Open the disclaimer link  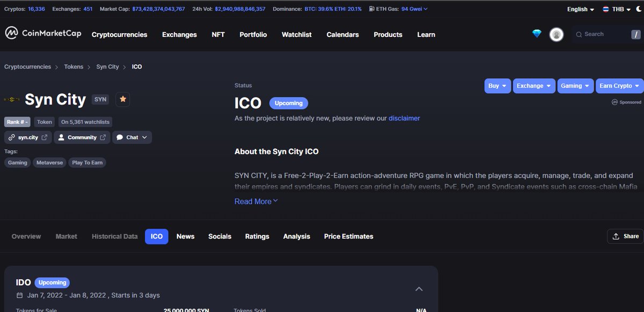[x=404, y=118]
